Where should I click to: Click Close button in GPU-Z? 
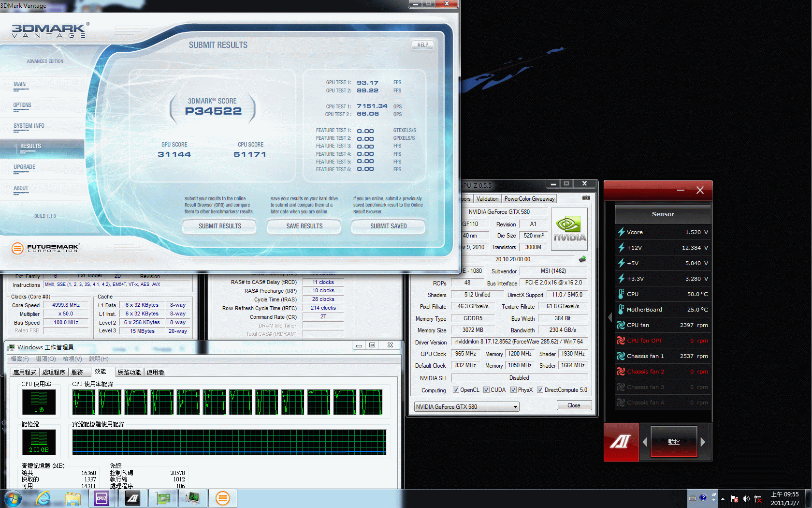click(x=574, y=405)
